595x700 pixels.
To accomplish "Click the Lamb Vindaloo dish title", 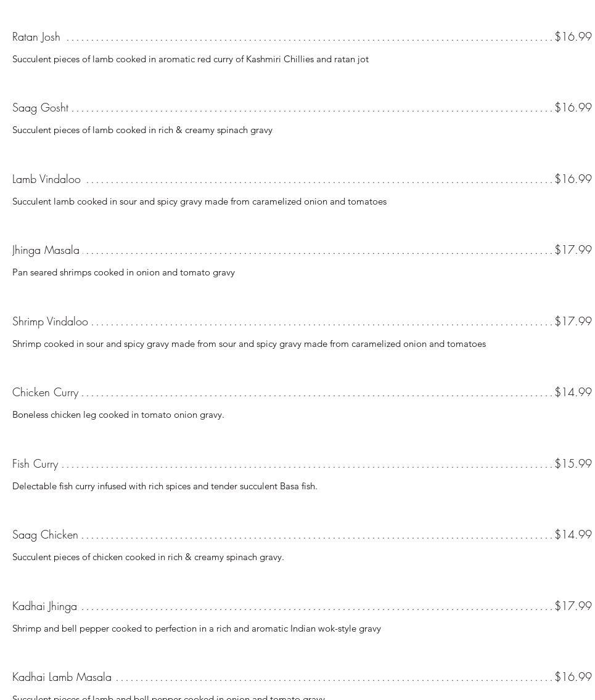I will point(46,179).
